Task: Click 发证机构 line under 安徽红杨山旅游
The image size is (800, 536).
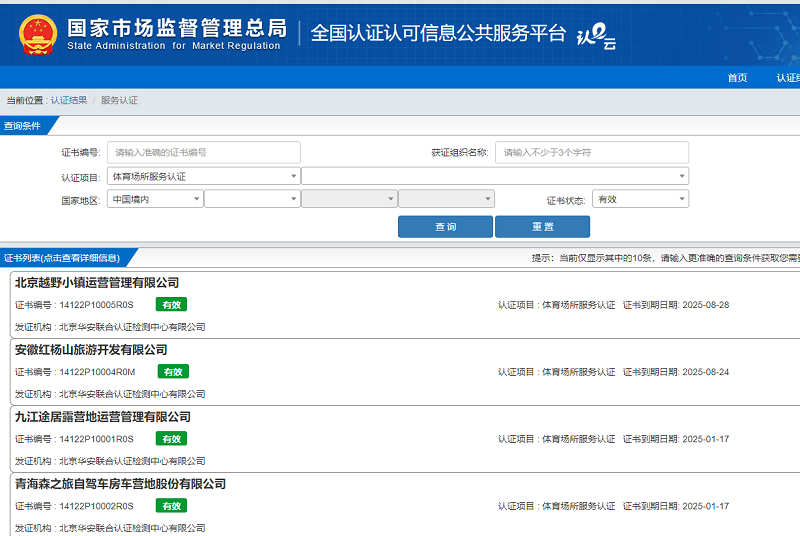Action: click(110, 394)
